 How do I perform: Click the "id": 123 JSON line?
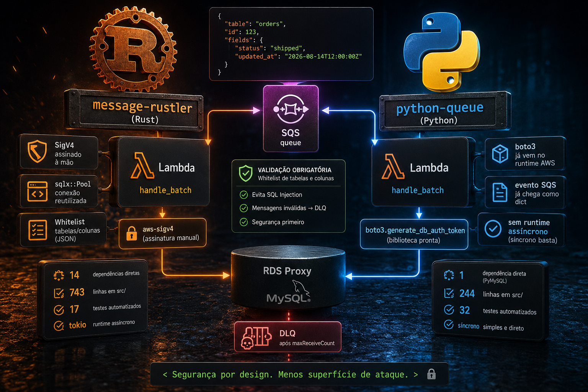pos(242,32)
